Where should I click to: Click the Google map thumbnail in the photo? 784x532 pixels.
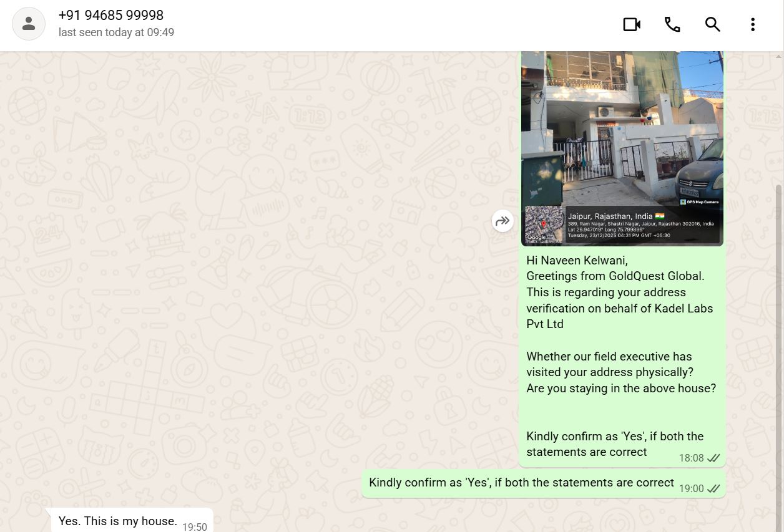pos(543,225)
